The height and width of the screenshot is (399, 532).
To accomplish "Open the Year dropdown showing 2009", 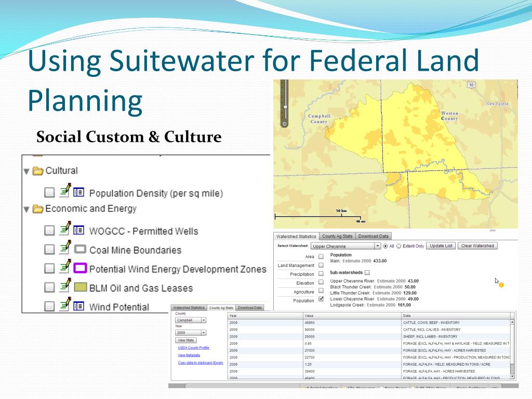I will click(191, 332).
